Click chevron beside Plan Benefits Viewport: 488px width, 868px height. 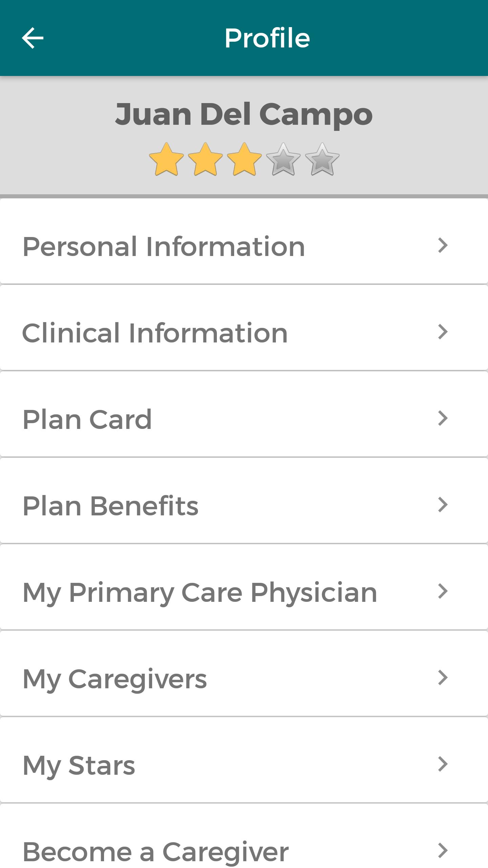tap(443, 505)
